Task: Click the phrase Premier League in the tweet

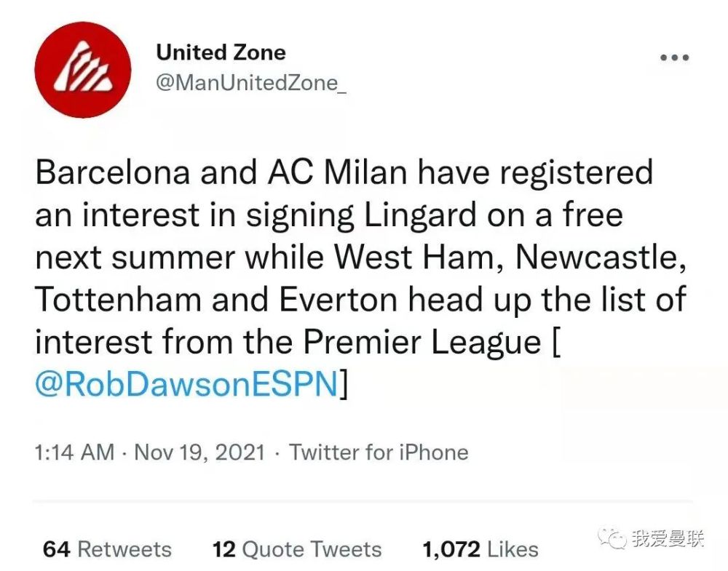Action: (422, 343)
